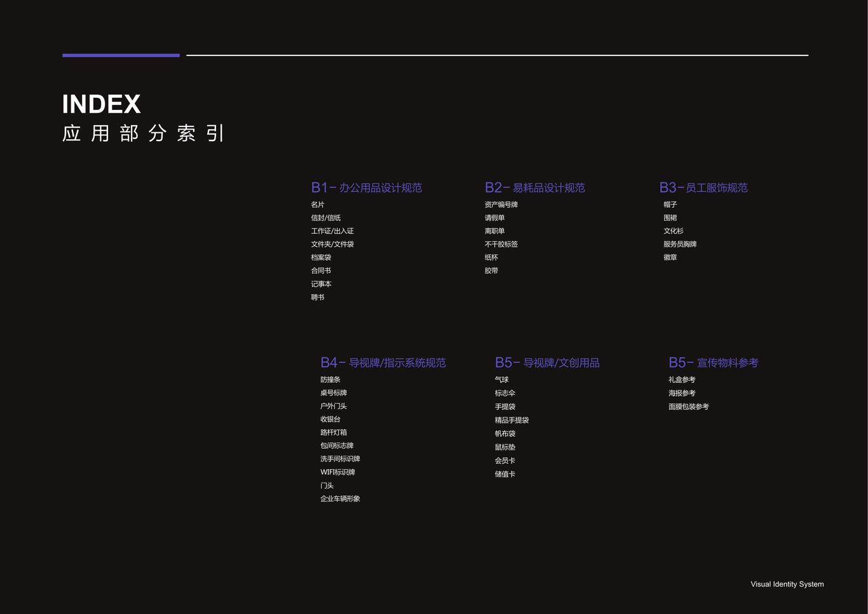
Task: Click the '名片' entry
Action: [x=318, y=205]
